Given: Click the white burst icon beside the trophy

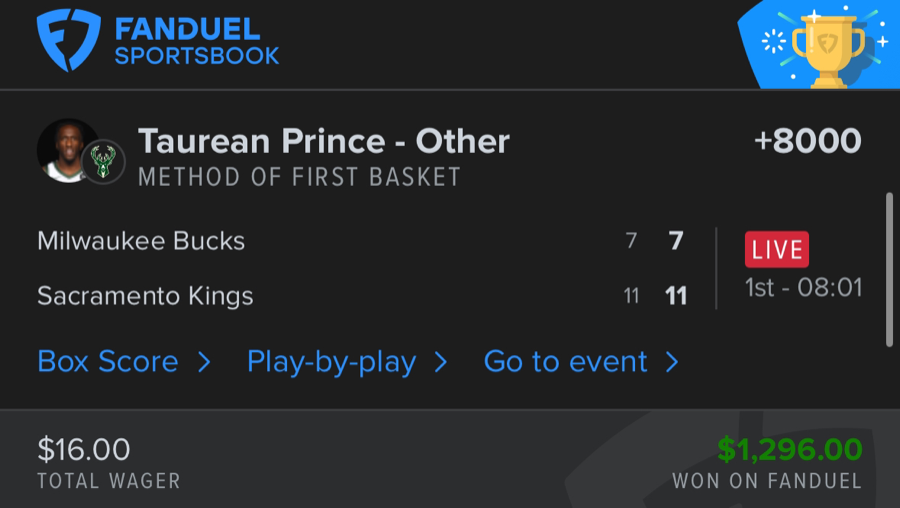Looking at the screenshot, I should pos(774,41).
